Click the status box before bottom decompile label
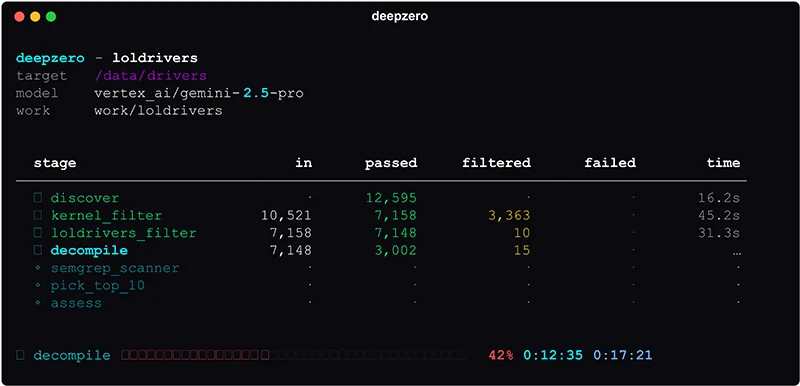The image size is (800, 386). coord(20,355)
